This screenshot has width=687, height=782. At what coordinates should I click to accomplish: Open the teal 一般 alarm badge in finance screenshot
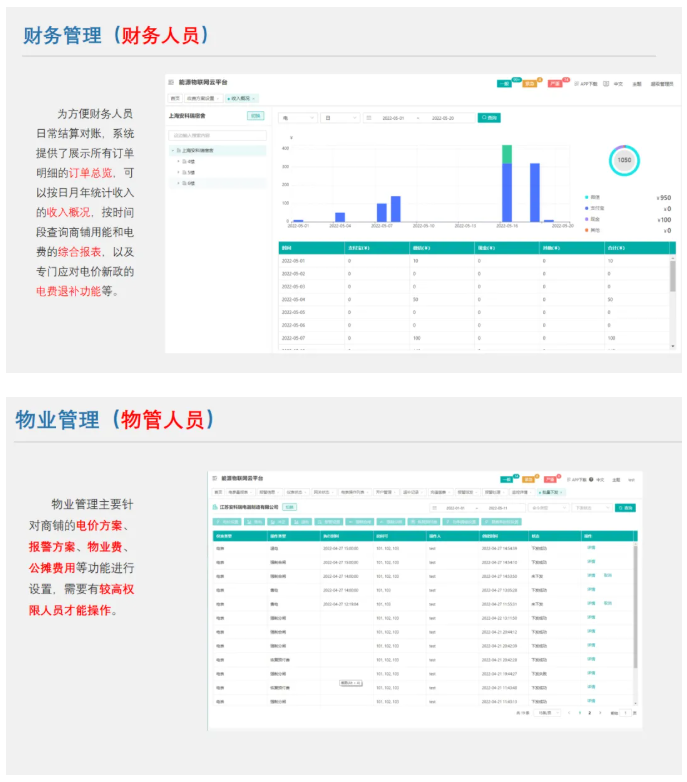click(x=504, y=83)
